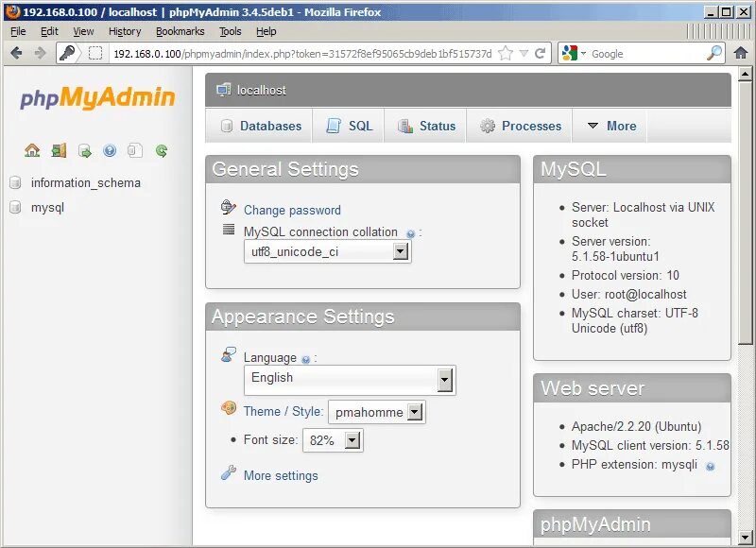Image resolution: width=756 pixels, height=548 pixels.
Task: Open the File menu
Action: [18, 31]
